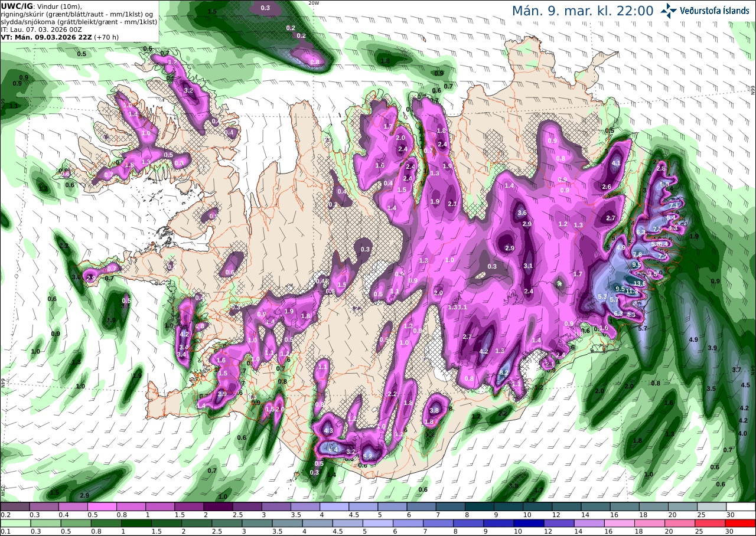Image resolution: width=756 pixels, height=536 pixels.
Task: Click the 3.8 snowfall value in the south
Action: tap(434, 410)
